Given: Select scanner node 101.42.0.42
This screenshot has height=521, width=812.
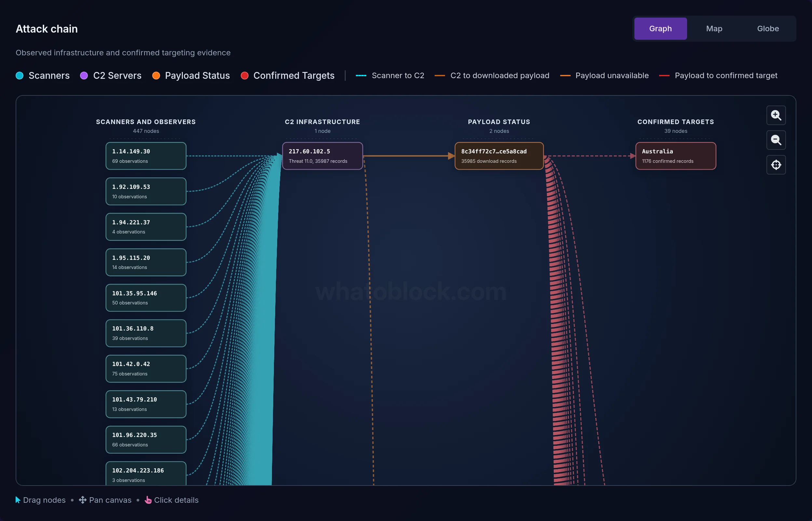Looking at the screenshot, I should tap(146, 369).
